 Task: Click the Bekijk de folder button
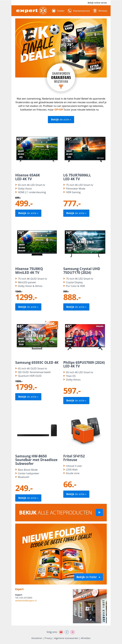[88, 577]
